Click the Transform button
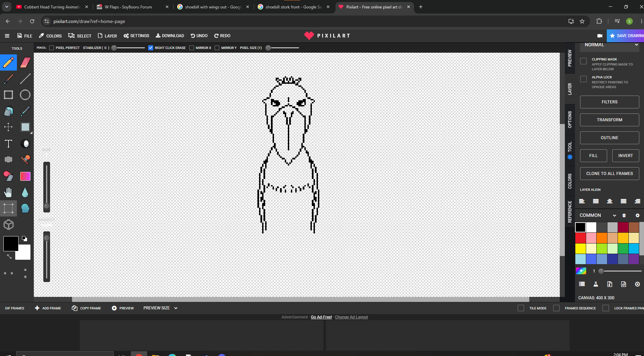The height and width of the screenshot is (356, 644). tap(609, 120)
